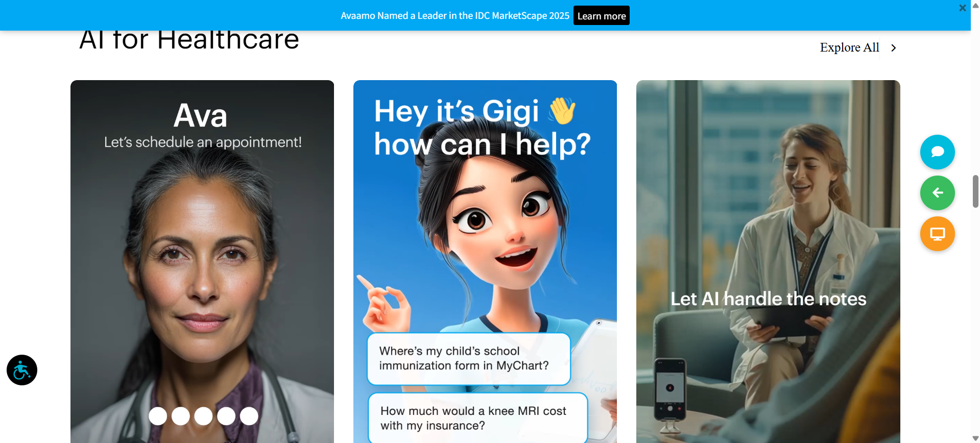Select the fourth white dot on Ava card
This screenshot has height=443, width=980.
tap(226, 416)
